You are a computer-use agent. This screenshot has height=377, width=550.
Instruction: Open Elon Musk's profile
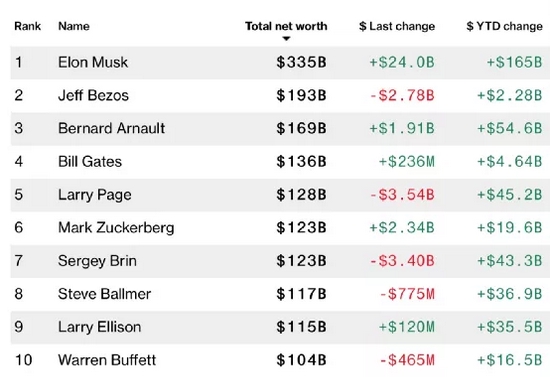pos(93,62)
